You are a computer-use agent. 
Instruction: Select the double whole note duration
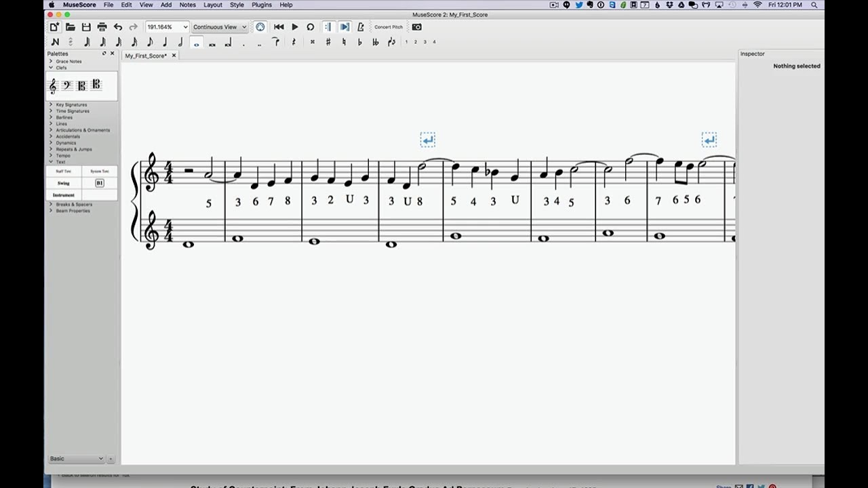pos(212,44)
